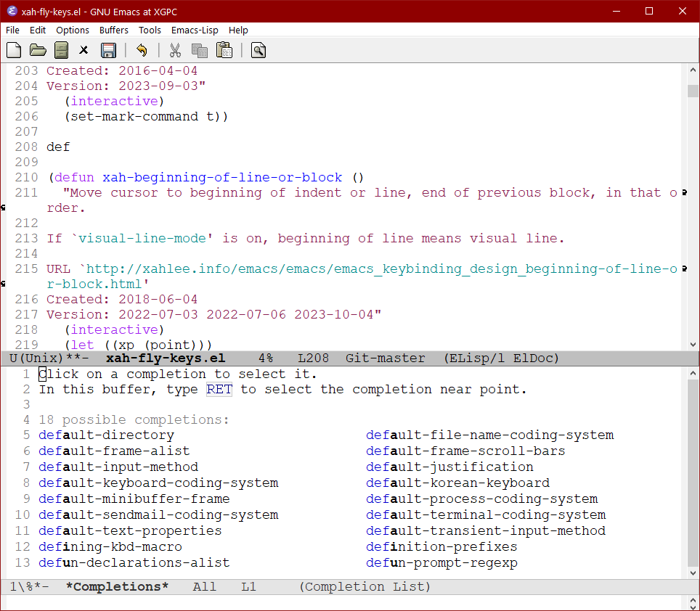Undo the last edit via the toolbar
The width and height of the screenshot is (700, 611).
coord(142,50)
